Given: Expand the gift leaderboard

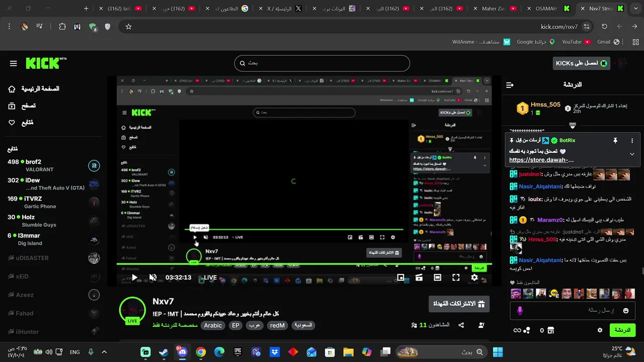Looking at the screenshot, I should 573,125.
